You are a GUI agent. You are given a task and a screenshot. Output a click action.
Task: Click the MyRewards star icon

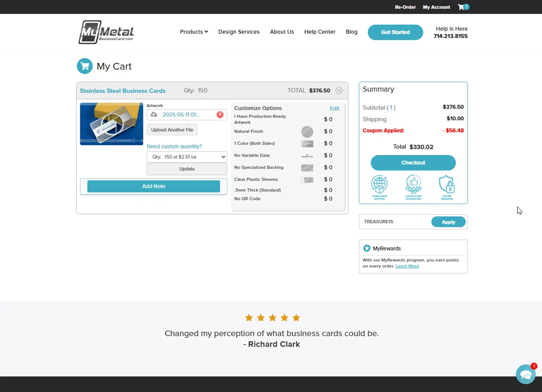[x=367, y=248]
